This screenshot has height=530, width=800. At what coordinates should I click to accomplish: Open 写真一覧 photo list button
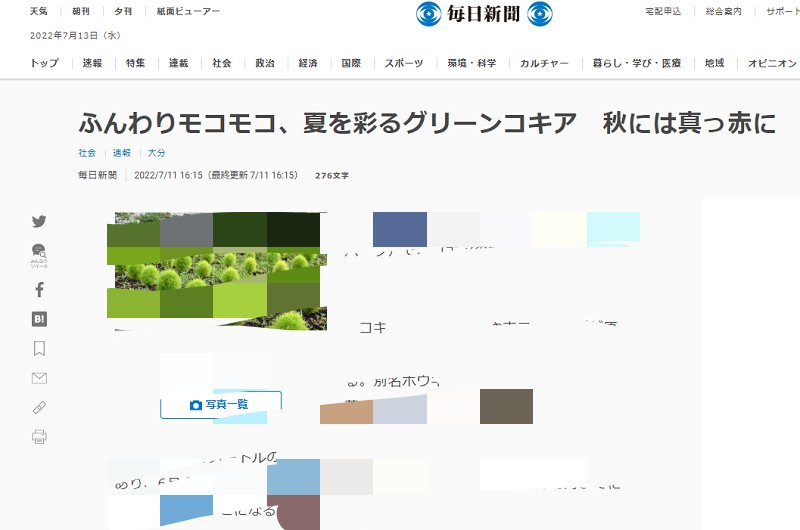pyautogui.click(x=220, y=405)
